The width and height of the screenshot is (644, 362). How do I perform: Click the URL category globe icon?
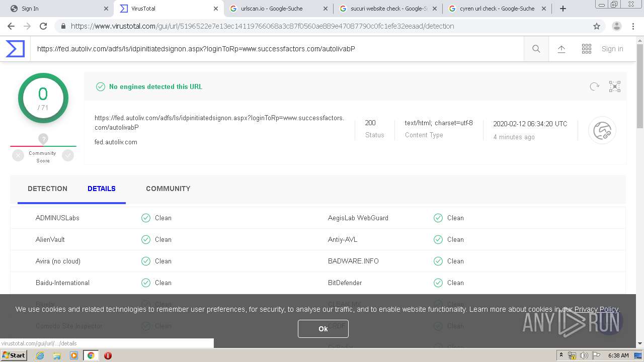tap(602, 131)
